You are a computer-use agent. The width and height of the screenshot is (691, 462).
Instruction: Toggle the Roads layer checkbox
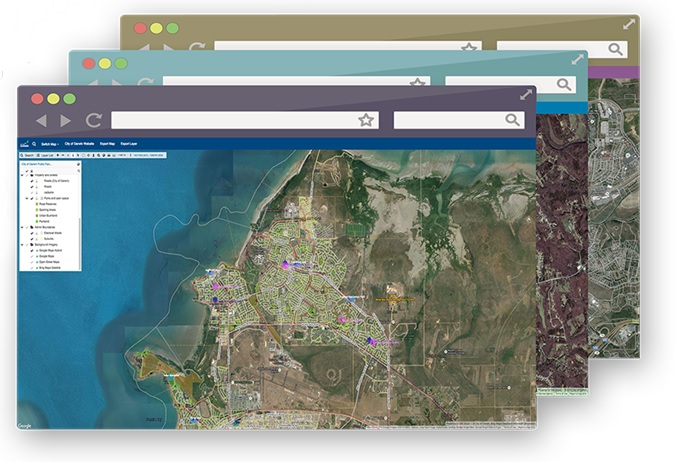click(x=31, y=185)
